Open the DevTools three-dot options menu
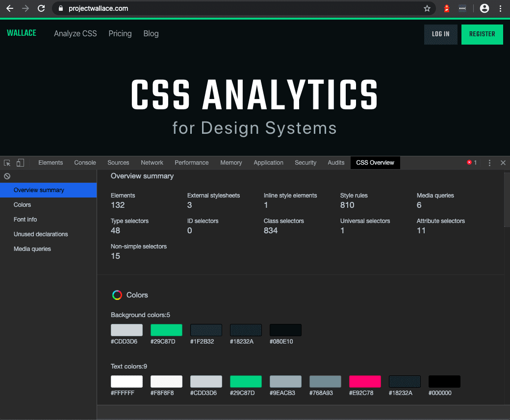Viewport: 510px width, 420px height. 489,162
